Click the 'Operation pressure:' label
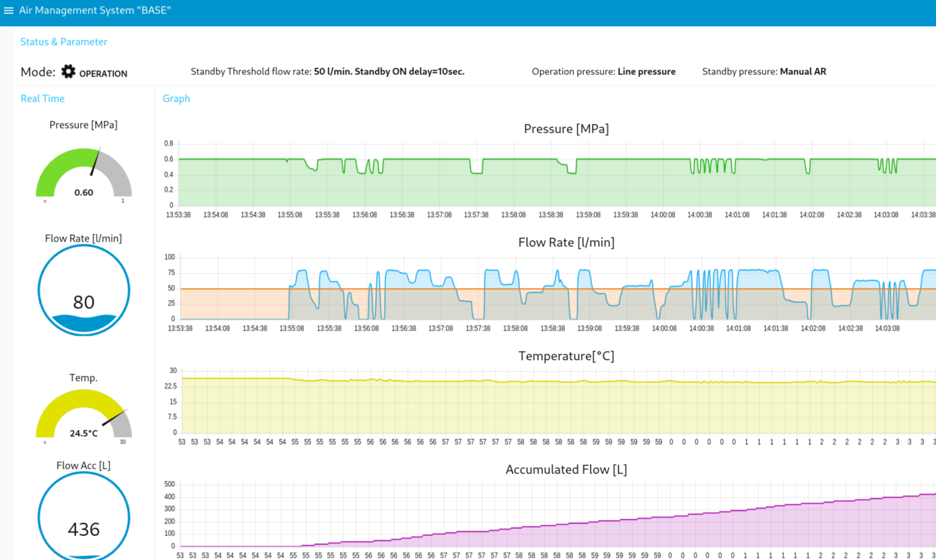This screenshot has width=936, height=560. 573,71
